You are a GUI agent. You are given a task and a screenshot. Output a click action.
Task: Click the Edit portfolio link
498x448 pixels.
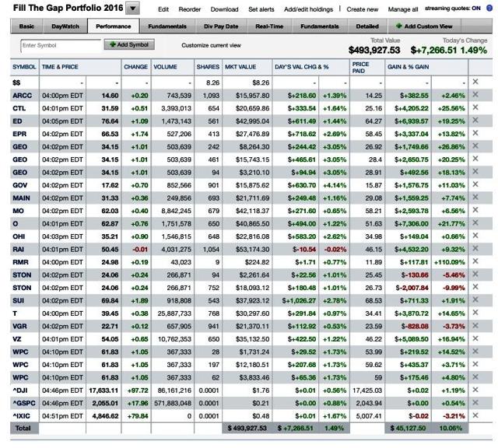point(163,9)
